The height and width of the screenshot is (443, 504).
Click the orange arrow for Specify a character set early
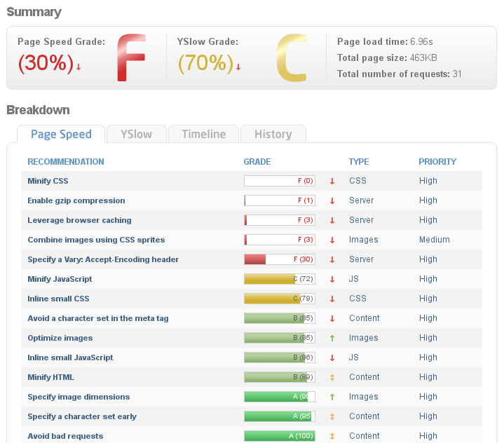[332, 416]
